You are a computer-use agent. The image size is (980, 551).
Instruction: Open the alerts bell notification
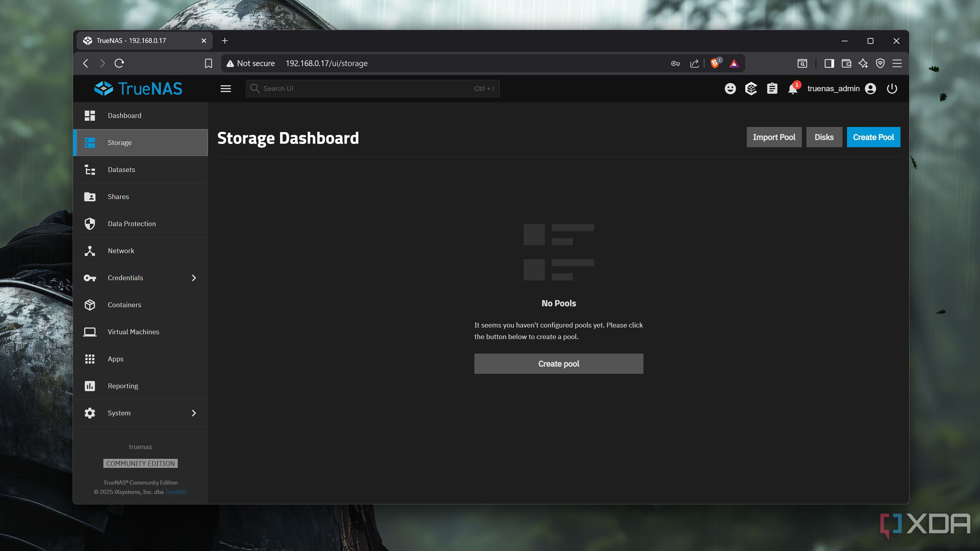coord(793,89)
